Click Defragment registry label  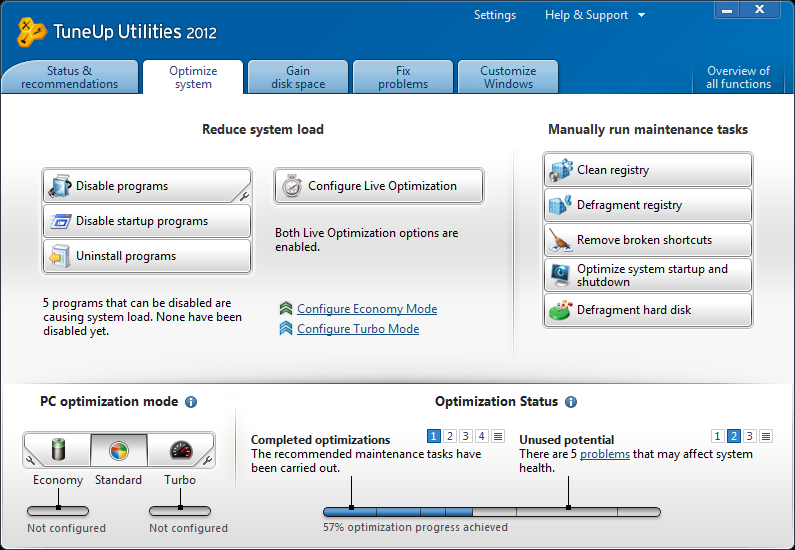click(629, 205)
